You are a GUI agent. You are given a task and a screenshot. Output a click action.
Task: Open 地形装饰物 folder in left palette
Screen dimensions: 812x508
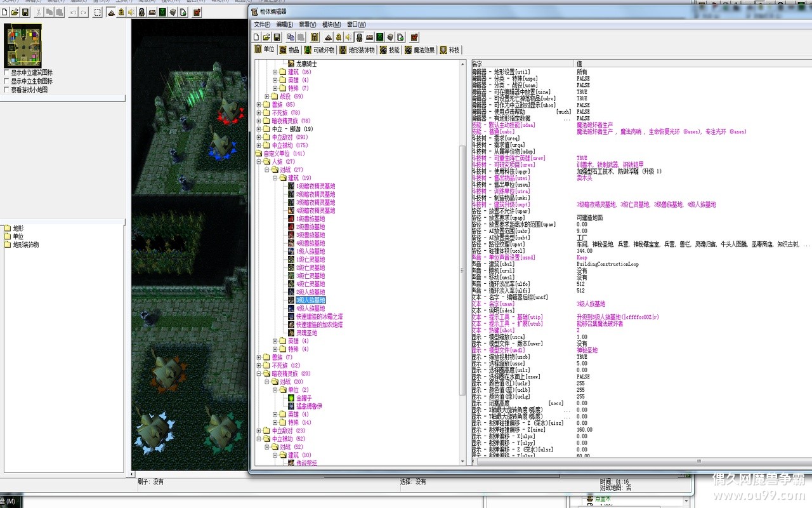pos(25,244)
